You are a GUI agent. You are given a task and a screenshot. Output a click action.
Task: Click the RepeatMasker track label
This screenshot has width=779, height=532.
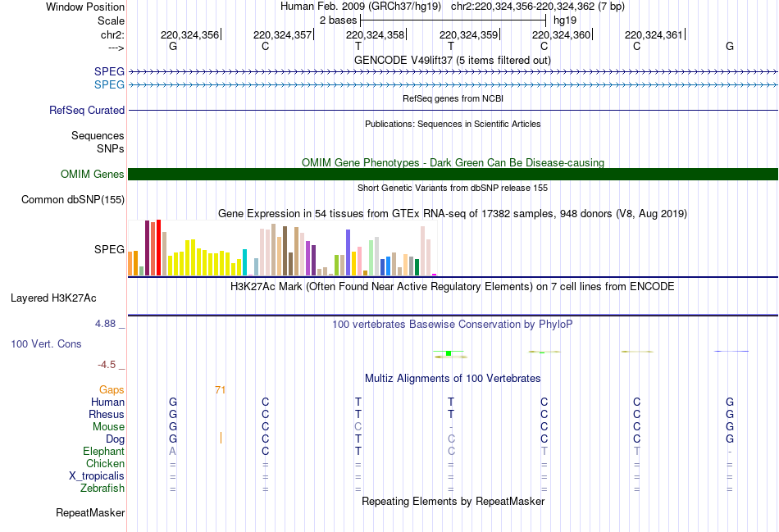point(90,512)
